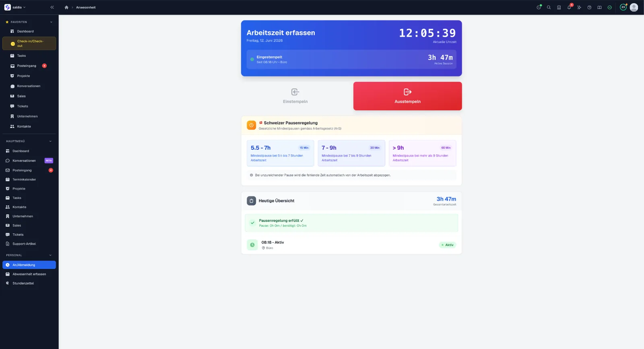Viewport: 644px width, 349px height.
Task: Go to Terminkalender in main menu
Action: coord(29,180)
